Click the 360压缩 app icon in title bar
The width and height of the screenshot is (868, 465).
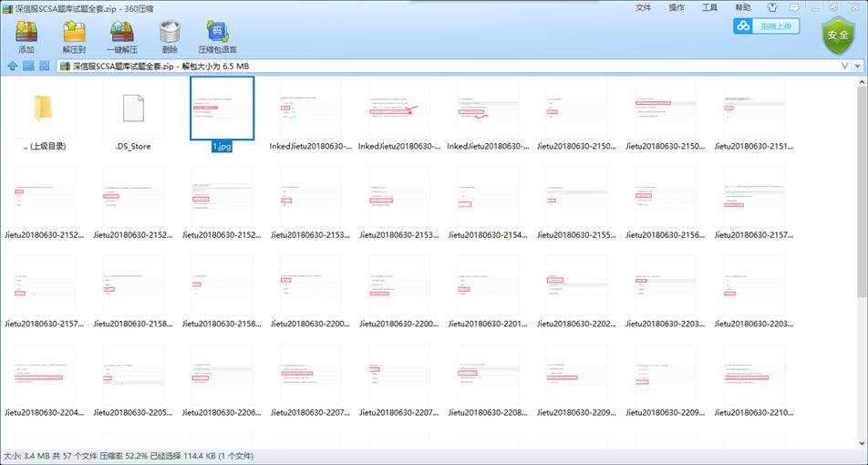click(7, 8)
